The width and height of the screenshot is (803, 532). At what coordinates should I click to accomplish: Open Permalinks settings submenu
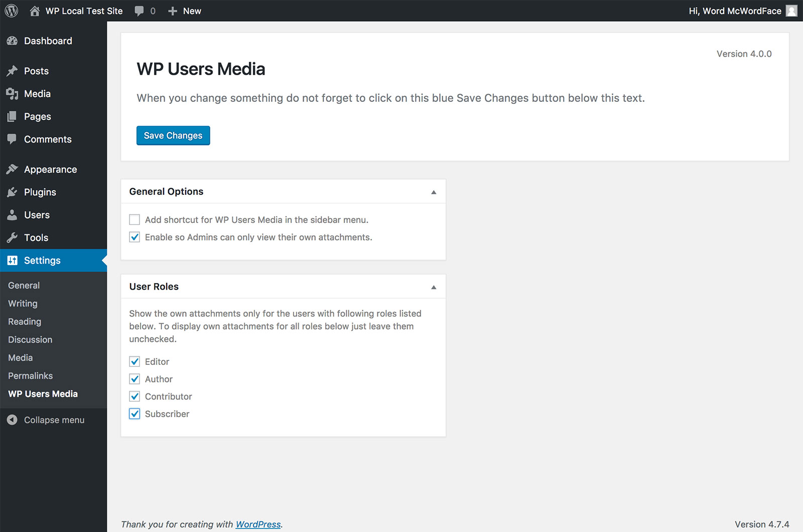[31, 376]
